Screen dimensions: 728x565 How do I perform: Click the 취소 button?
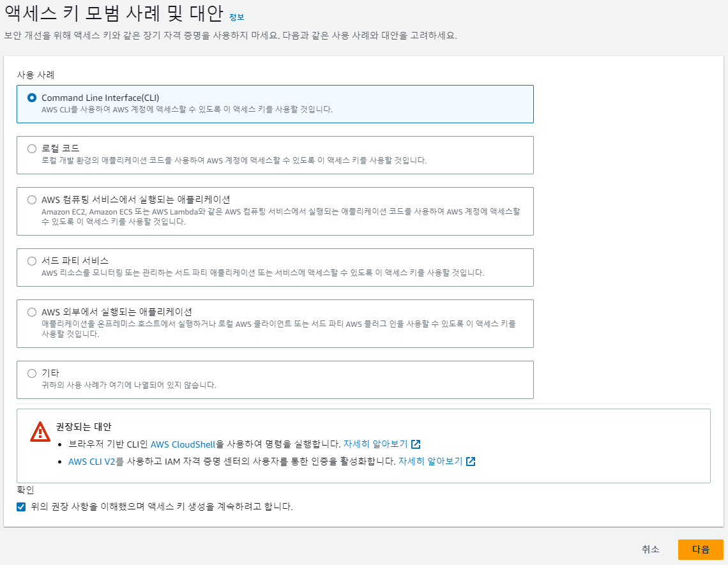point(650,549)
